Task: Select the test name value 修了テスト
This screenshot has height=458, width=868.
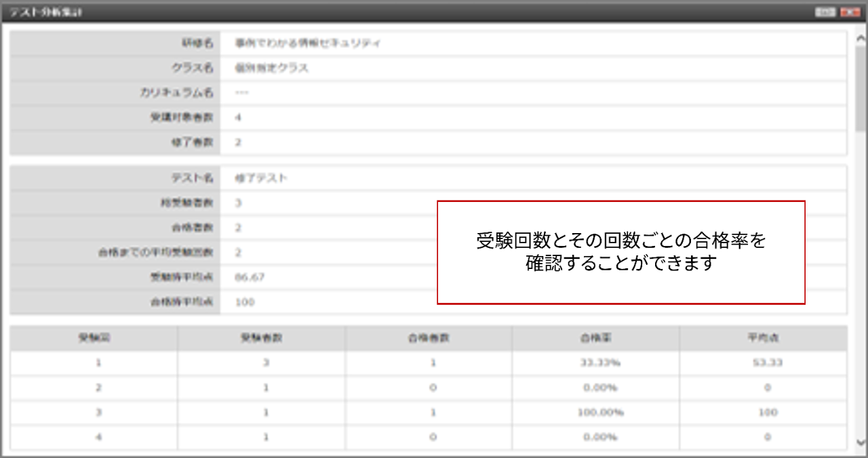Action: [261, 178]
